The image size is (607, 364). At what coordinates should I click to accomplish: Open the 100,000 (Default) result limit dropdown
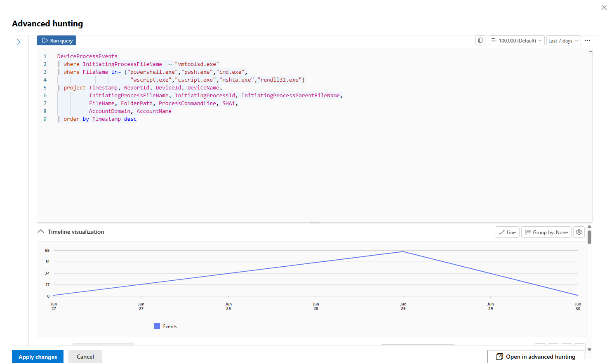[x=517, y=40]
